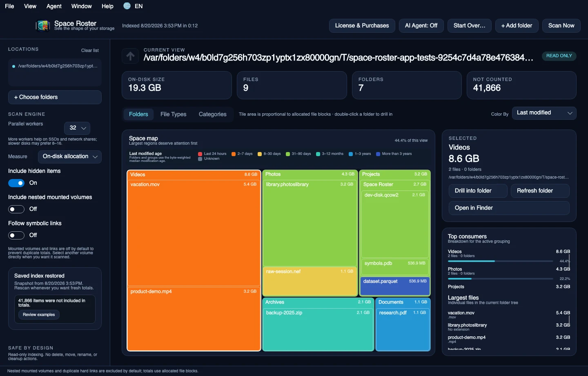Click the 8–30 days yellow legend swatch
588x376 pixels.
(260, 154)
